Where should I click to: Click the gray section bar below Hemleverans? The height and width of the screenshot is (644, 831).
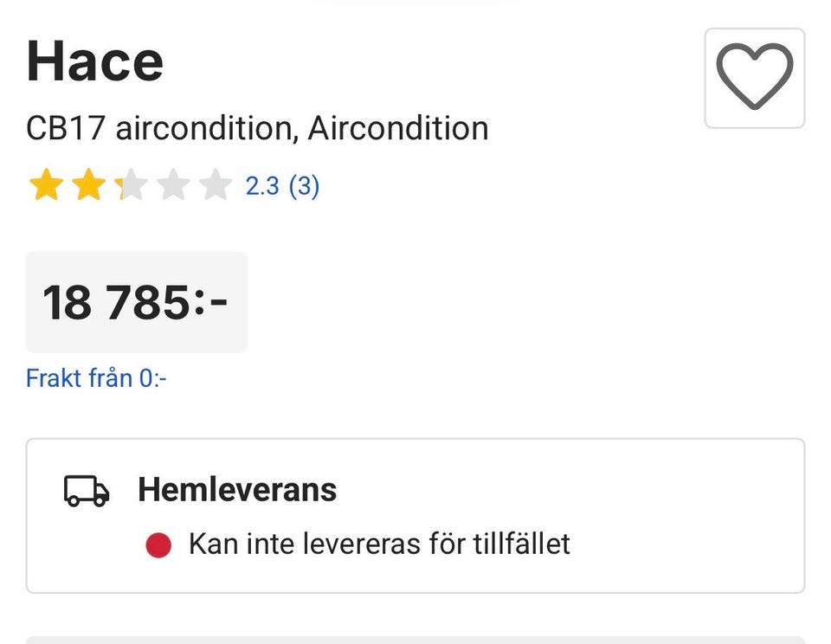point(415,640)
